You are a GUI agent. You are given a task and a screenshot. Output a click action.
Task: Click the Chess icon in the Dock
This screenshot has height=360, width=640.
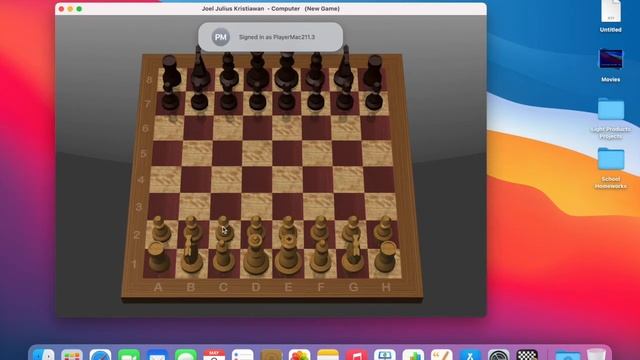(x=527, y=354)
